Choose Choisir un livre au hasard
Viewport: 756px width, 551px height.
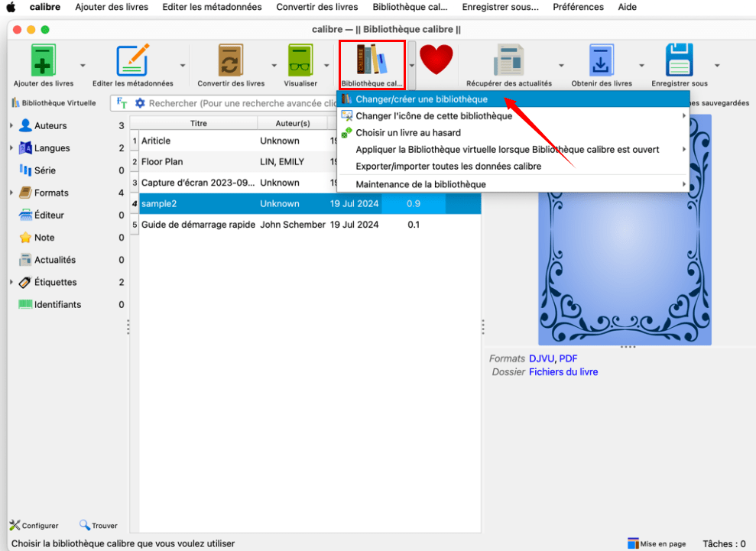pyautogui.click(x=513, y=132)
